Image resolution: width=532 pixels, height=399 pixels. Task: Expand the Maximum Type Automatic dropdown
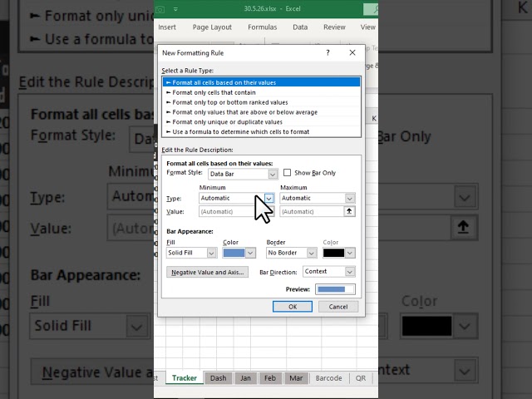349,198
